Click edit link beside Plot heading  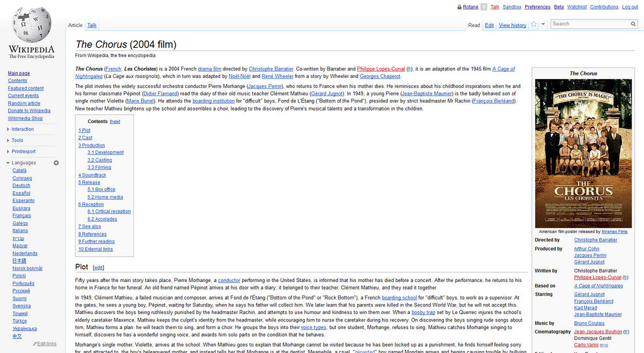pos(99,268)
